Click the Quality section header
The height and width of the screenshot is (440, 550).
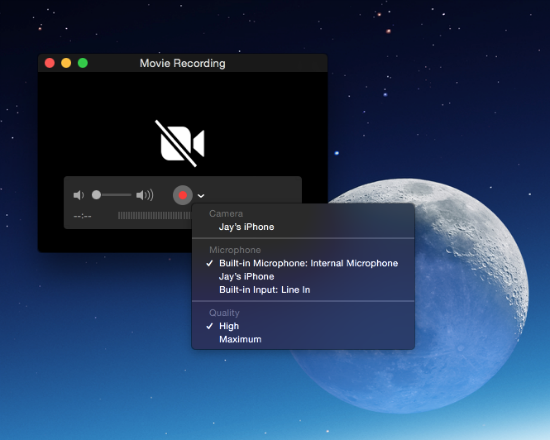point(224,313)
